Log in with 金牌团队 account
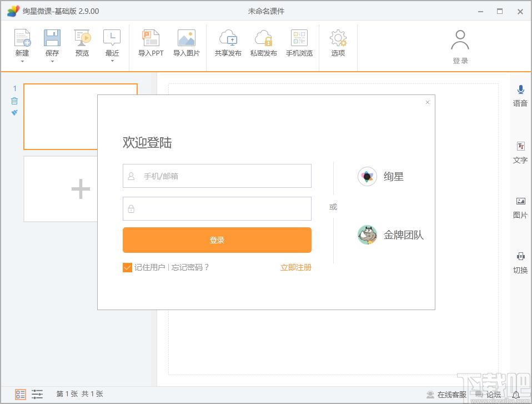Screen dimensions: 532x404 pos(390,235)
